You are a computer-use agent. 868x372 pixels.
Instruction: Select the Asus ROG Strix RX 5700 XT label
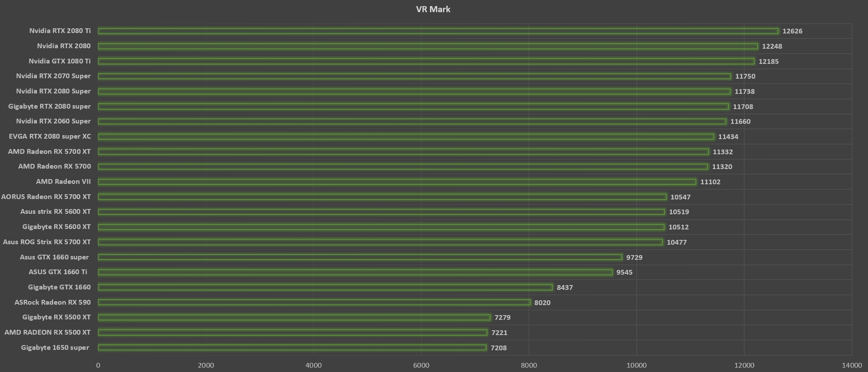47,242
